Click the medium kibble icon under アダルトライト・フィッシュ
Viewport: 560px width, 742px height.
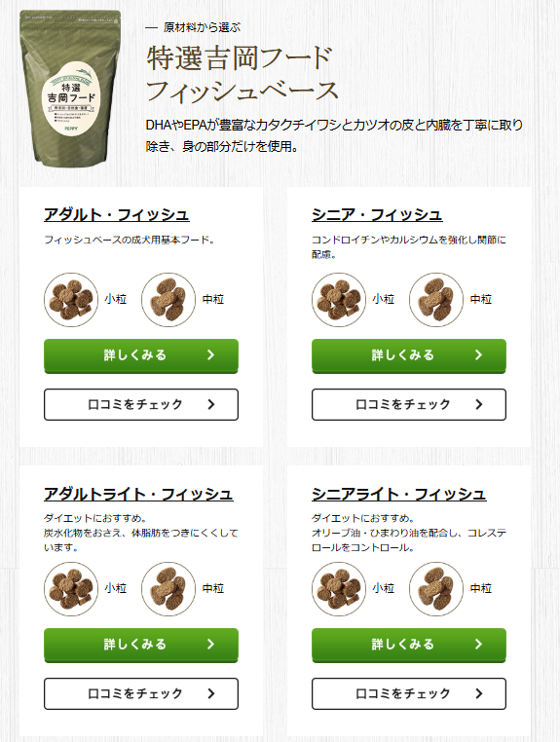click(x=168, y=589)
